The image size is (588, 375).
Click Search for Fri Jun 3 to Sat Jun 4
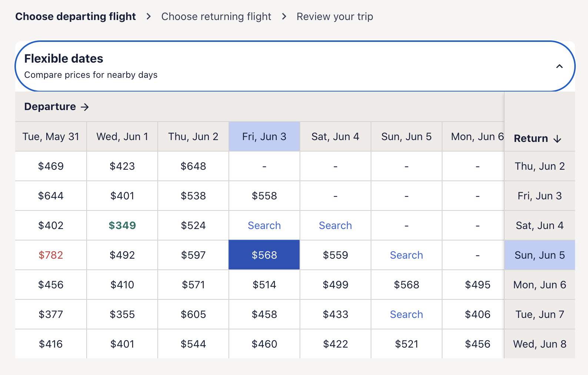coord(264,226)
